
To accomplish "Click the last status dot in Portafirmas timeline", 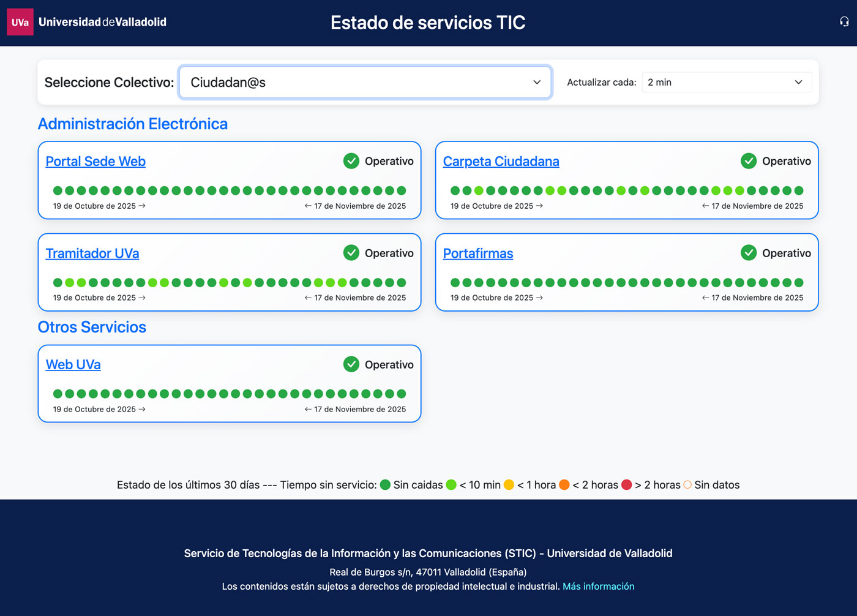I will point(799,282).
